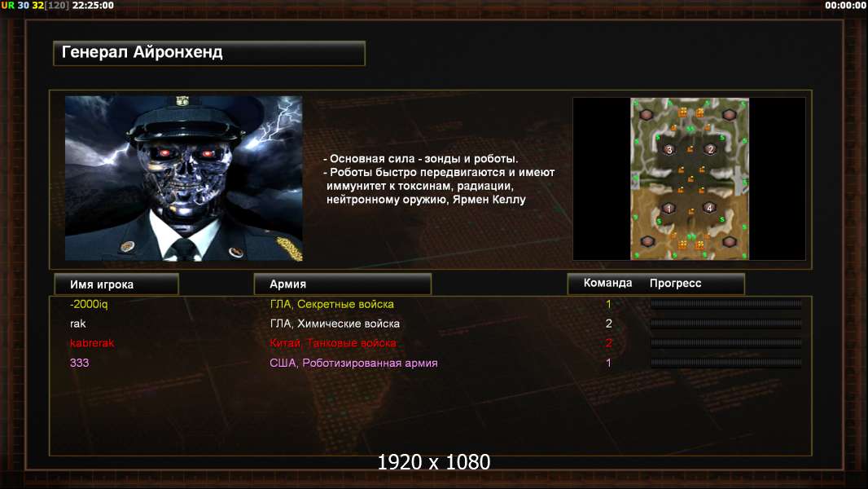The image size is (868, 489).
Task: Click empty start slot in minimap's top-left corner
Action: pyautogui.click(x=646, y=115)
